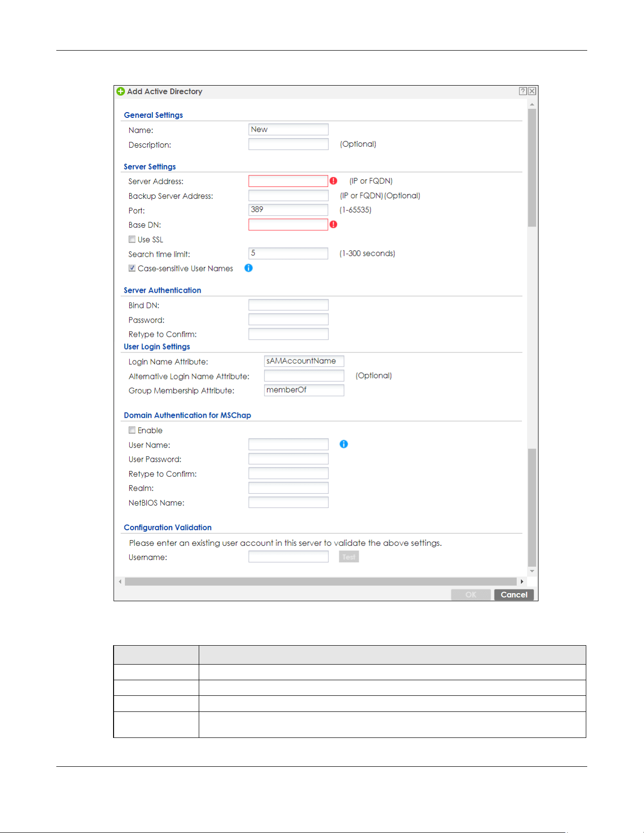Click the OK button
This screenshot has height=833, width=644.
(x=471, y=595)
